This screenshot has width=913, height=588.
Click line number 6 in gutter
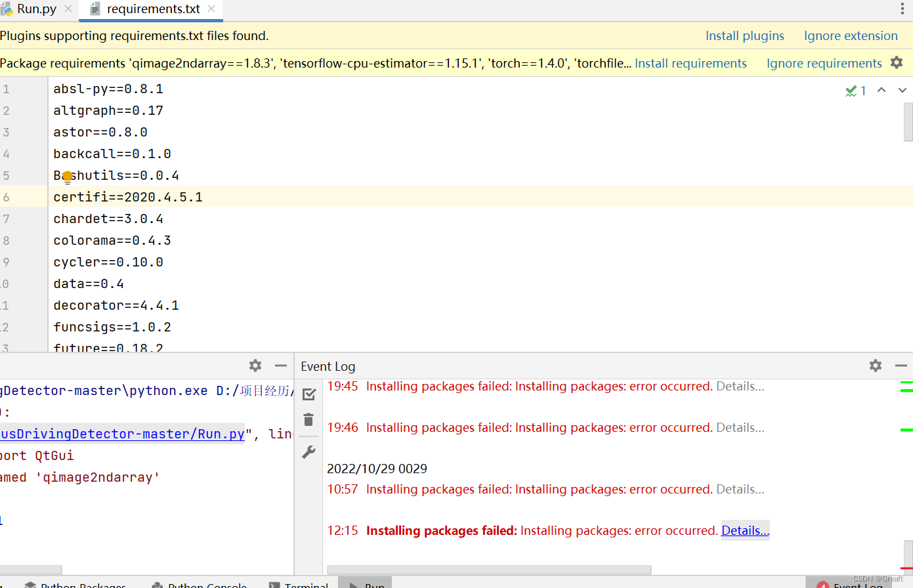tap(7, 197)
